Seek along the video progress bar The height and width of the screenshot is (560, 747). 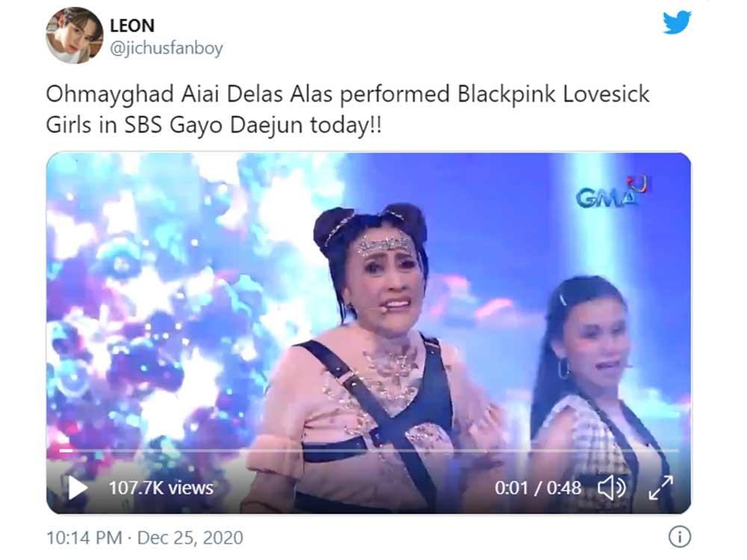pos(369,449)
